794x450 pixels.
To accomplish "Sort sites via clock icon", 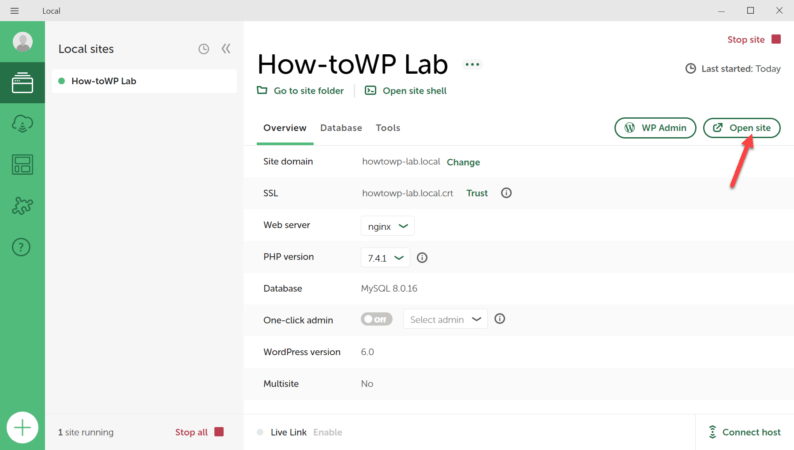I will pyautogui.click(x=204, y=49).
